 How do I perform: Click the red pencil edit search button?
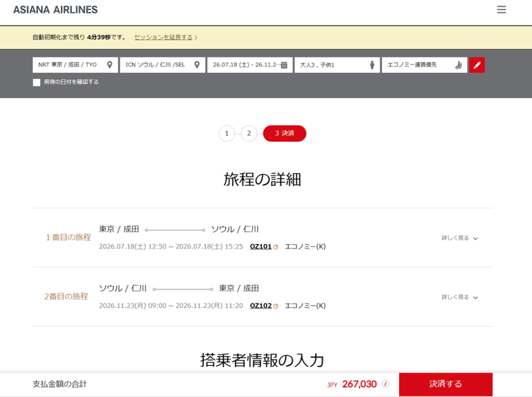click(477, 65)
